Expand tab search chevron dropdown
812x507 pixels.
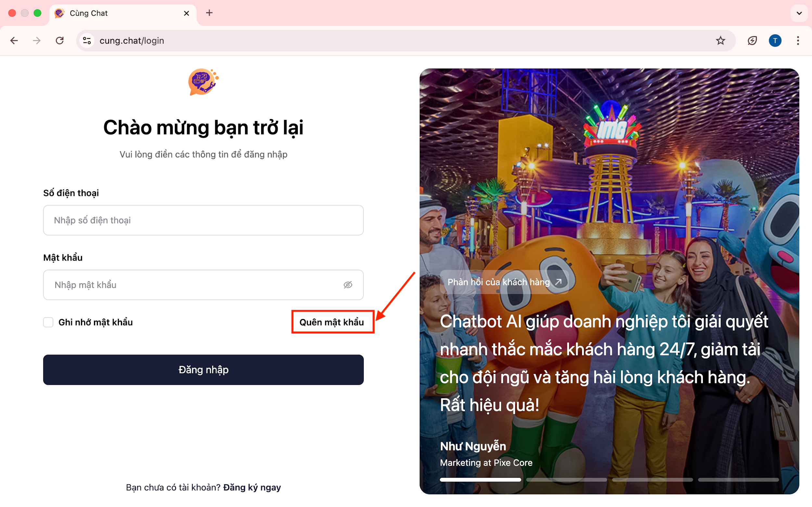point(799,13)
